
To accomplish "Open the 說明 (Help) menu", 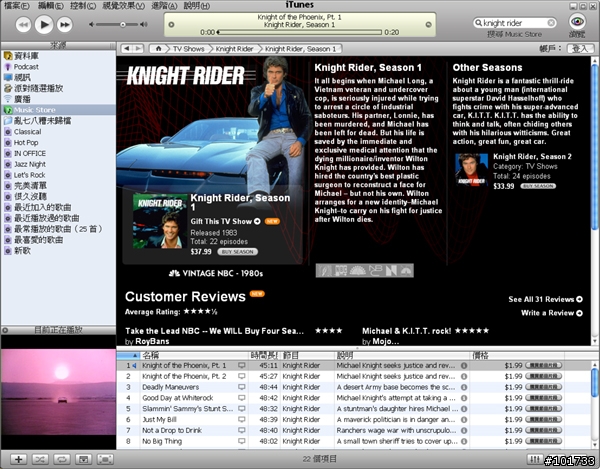I will click(197, 6).
